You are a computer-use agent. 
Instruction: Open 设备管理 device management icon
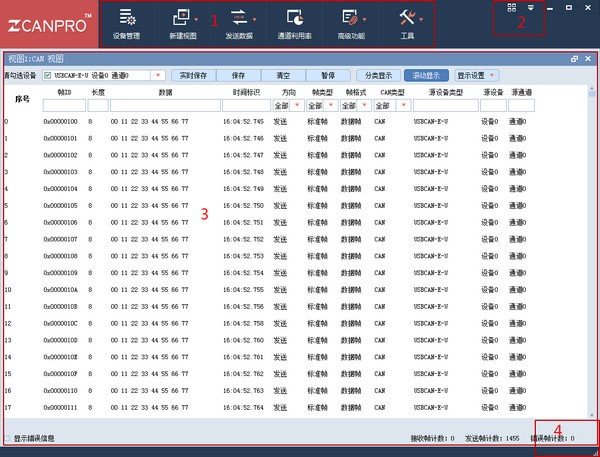pos(127,22)
